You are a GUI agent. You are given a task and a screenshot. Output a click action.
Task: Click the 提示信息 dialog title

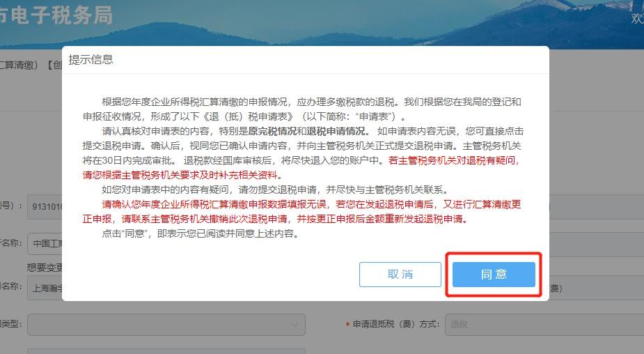pyautogui.click(x=91, y=60)
